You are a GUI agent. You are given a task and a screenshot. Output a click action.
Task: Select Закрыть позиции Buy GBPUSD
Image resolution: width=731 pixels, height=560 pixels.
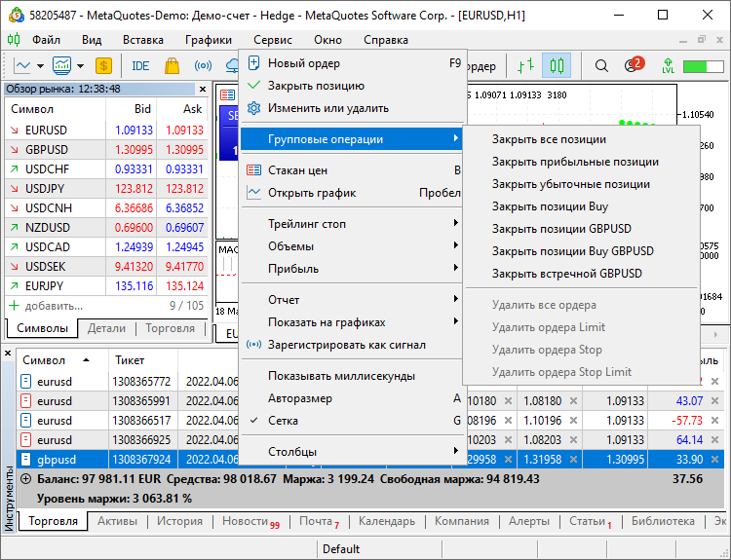(x=581, y=251)
